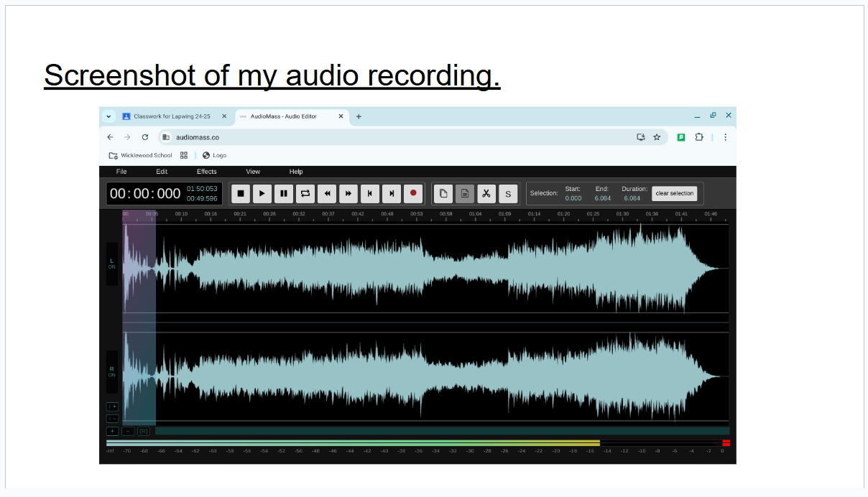
Task: Click the Selection End value 6.084
Action: (x=602, y=198)
